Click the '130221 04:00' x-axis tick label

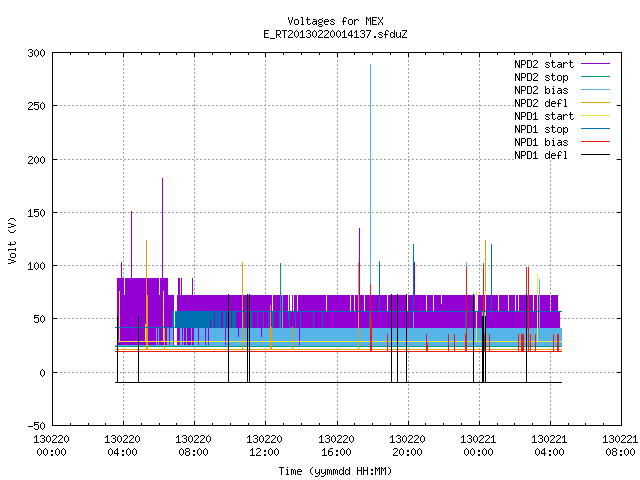(x=549, y=446)
